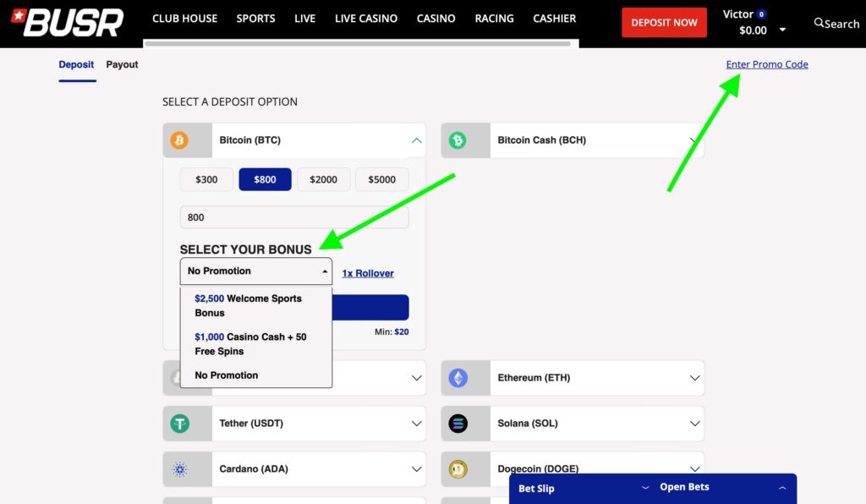Open the CASHIER menu item
Screen dimensions: 866x504
click(555, 19)
